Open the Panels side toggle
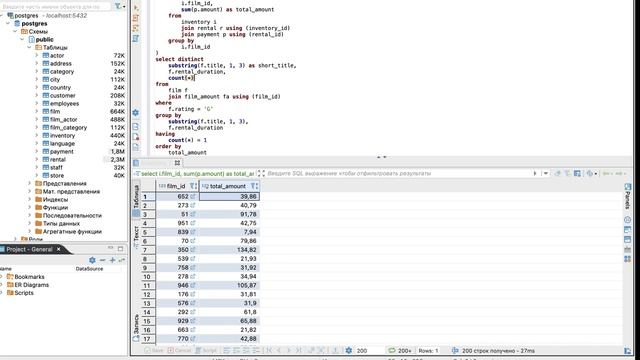Image resolution: width=640 pixels, height=360 pixels. (x=627, y=196)
